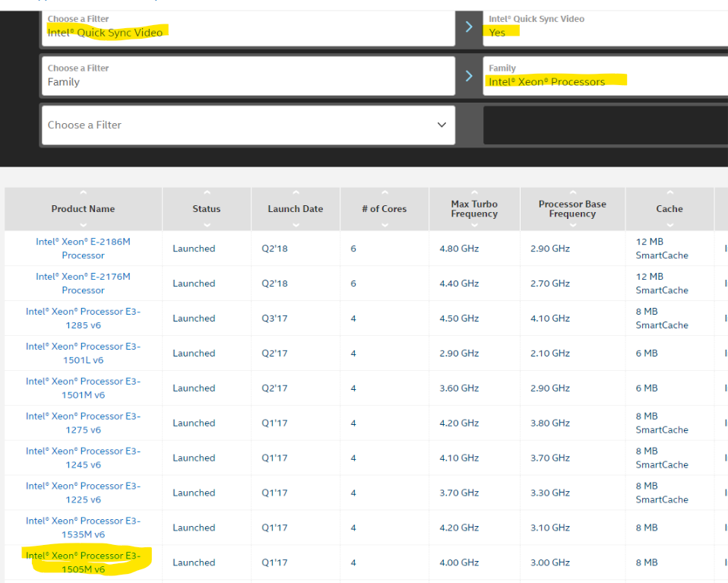
Task: Open Xeon Processor E3-1285 v6 link
Action: pos(83,318)
